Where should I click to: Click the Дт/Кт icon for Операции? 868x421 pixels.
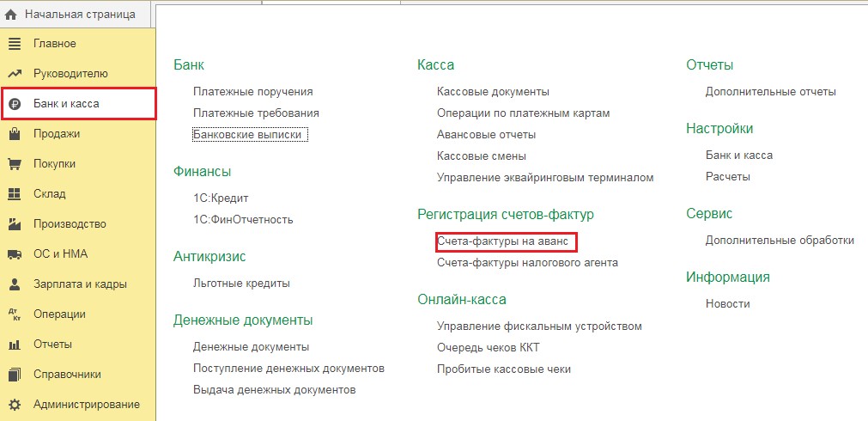pyautogui.click(x=15, y=314)
